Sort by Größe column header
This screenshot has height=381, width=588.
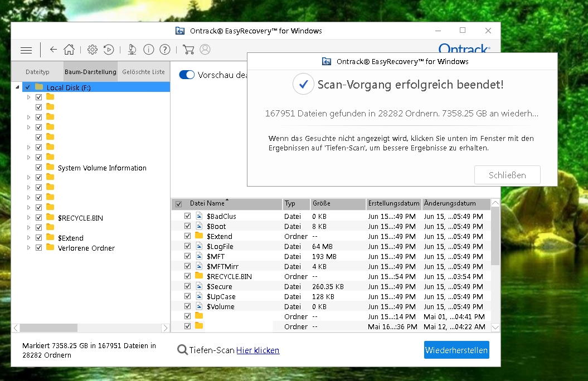tap(338, 204)
